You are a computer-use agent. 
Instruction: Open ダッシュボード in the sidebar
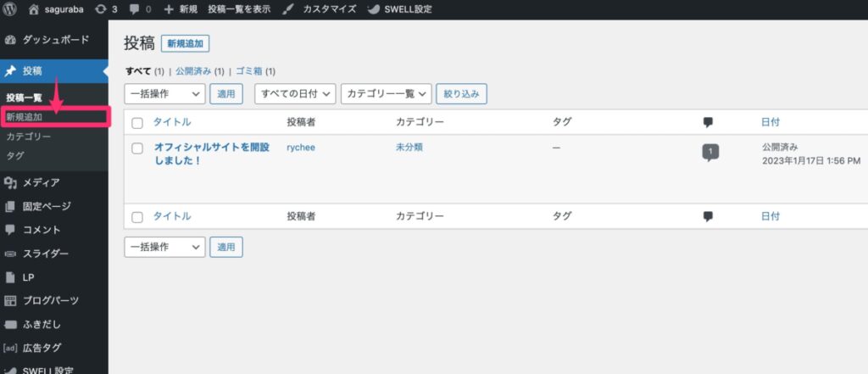(x=55, y=40)
